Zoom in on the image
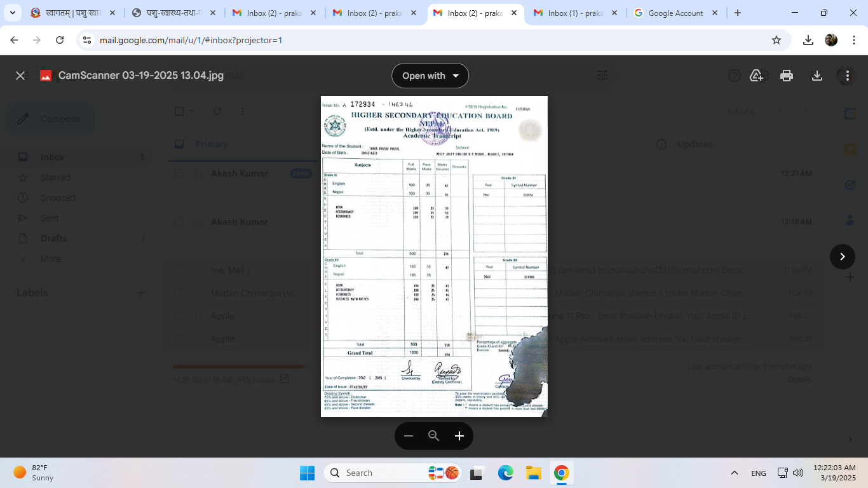This screenshot has height=488, width=868. point(459,436)
